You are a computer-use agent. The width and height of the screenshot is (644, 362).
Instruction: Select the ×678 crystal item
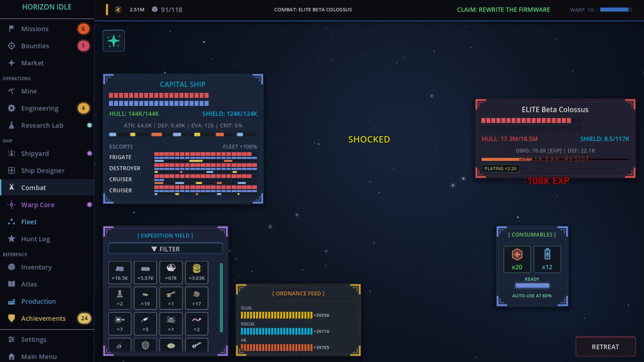(171, 273)
